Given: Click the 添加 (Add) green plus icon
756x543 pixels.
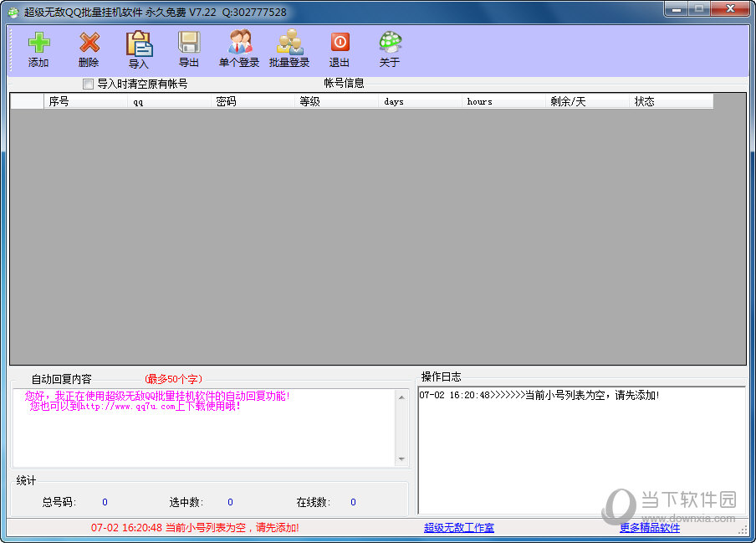Looking at the screenshot, I should point(38,43).
